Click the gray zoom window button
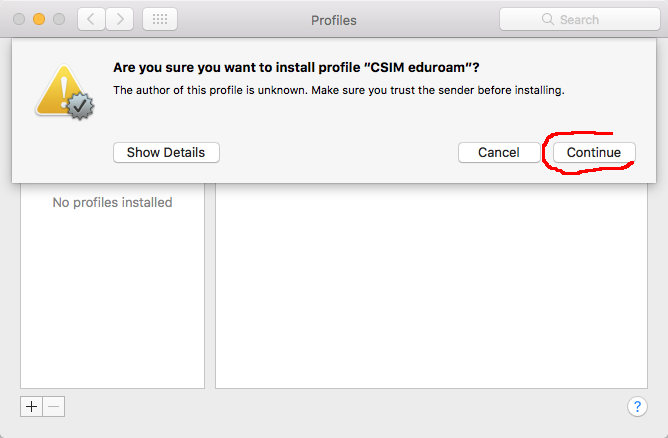The width and height of the screenshot is (668, 438). click(59, 19)
